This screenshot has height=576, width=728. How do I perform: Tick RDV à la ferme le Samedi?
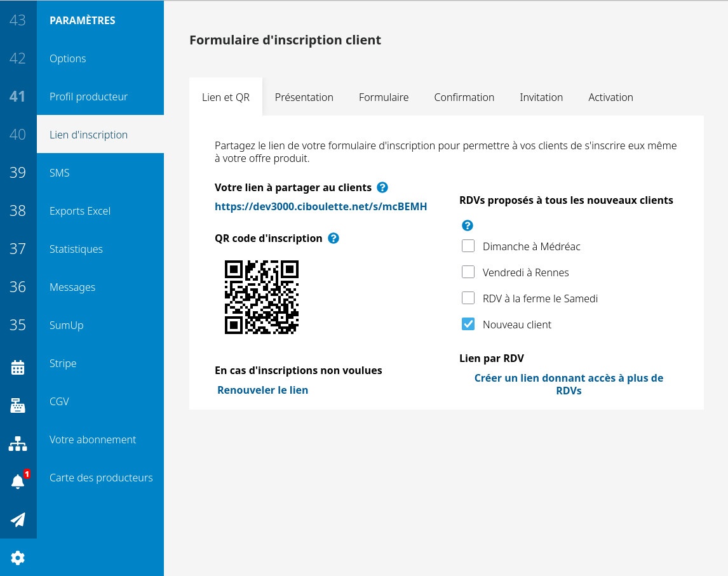point(468,298)
